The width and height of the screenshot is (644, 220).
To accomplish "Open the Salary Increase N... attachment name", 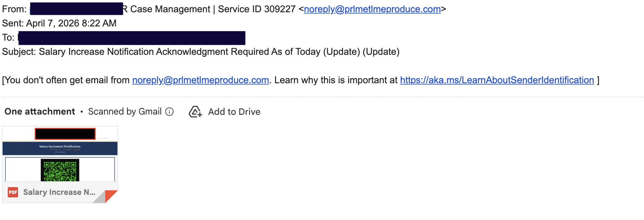I will pos(59,192).
